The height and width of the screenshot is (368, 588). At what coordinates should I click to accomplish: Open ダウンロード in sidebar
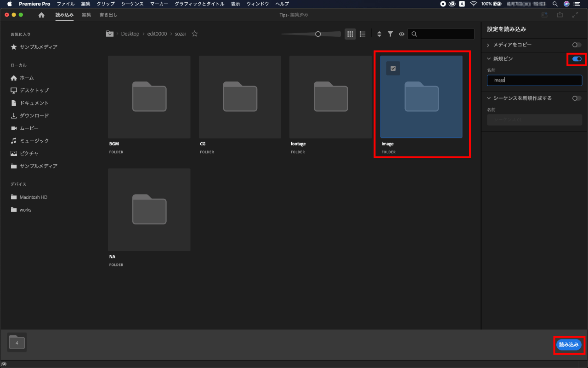[29, 115]
